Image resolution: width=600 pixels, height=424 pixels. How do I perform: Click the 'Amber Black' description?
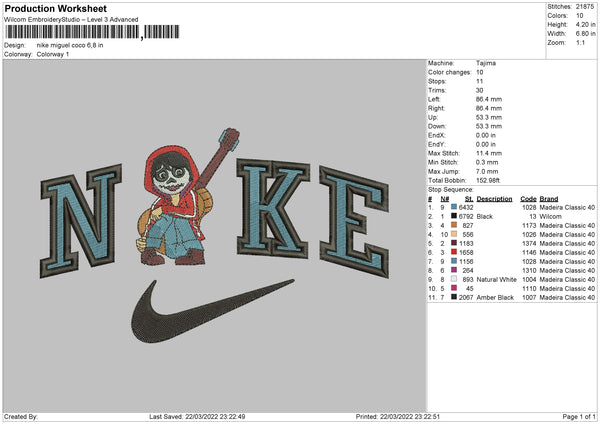tap(495, 298)
